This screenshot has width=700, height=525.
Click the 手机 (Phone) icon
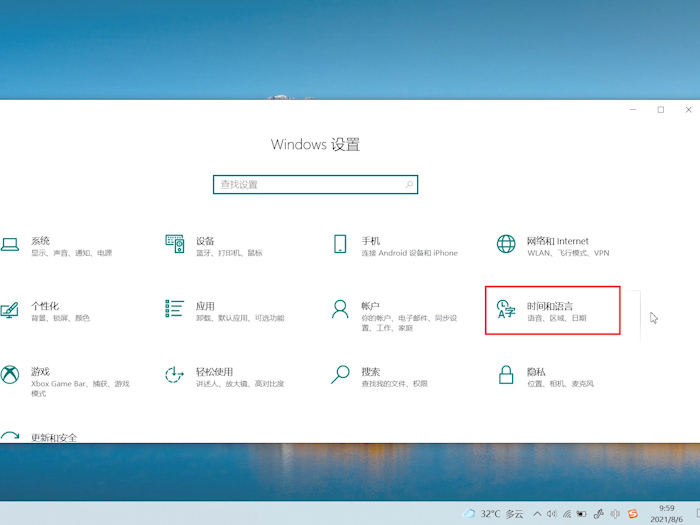click(x=340, y=244)
